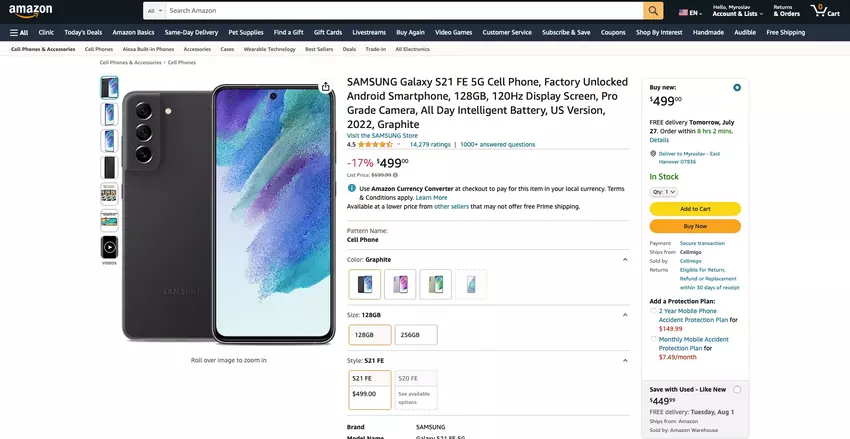Viewport: 850px width, 439px height.
Task: Select Save with Used - Like New option
Action: click(x=737, y=389)
